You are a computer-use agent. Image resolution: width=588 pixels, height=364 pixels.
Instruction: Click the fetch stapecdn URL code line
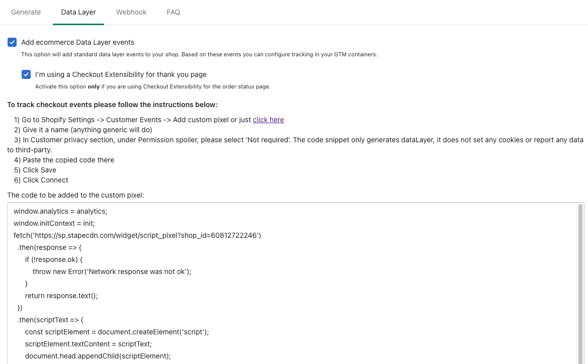point(137,235)
